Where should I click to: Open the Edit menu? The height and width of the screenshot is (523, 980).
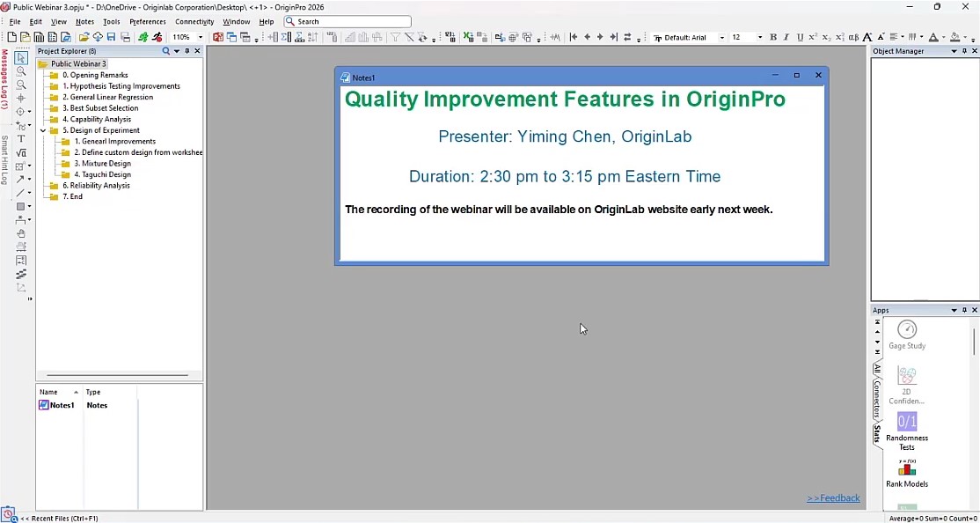(35, 21)
